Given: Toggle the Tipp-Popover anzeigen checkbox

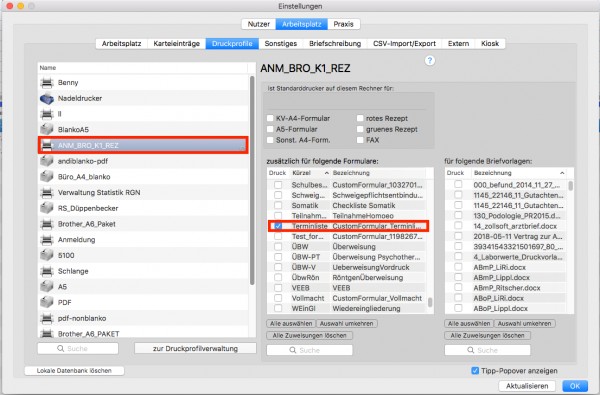Looking at the screenshot, I should [x=475, y=371].
